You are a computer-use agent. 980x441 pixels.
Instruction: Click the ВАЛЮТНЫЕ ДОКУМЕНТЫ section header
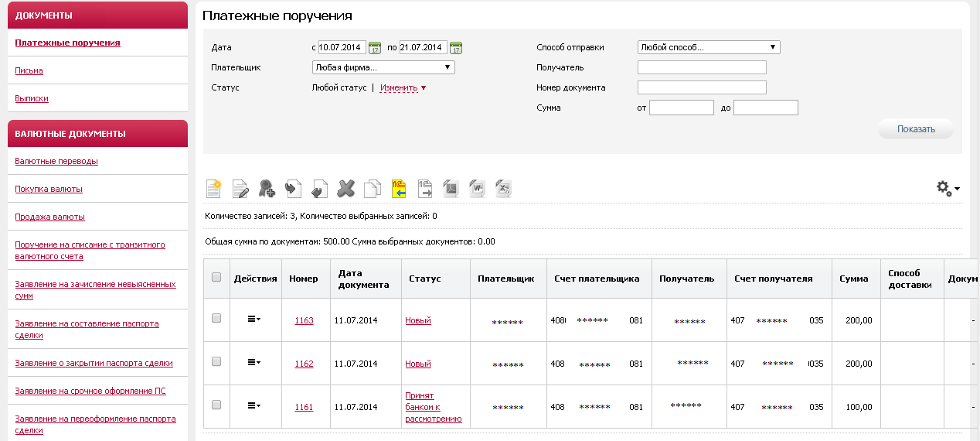pos(97,134)
